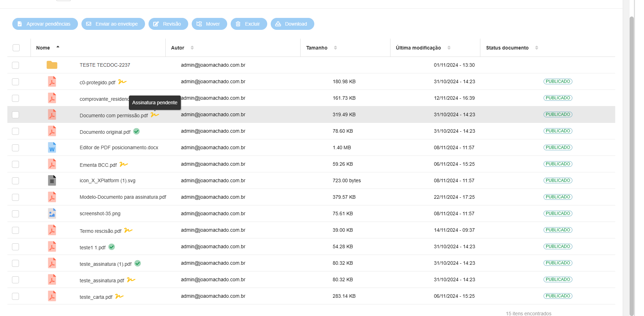The height and width of the screenshot is (316, 644).
Task: Click the PDF icon for Ementa BCC.pdf
Action: [x=52, y=164]
